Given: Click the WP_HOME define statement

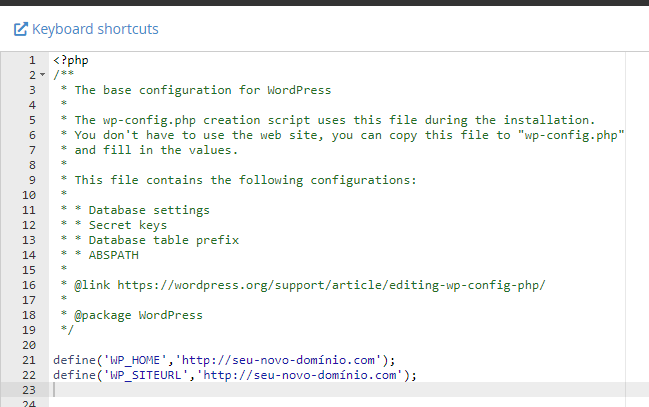Looking at the screenshot, I should click(224, 360).
